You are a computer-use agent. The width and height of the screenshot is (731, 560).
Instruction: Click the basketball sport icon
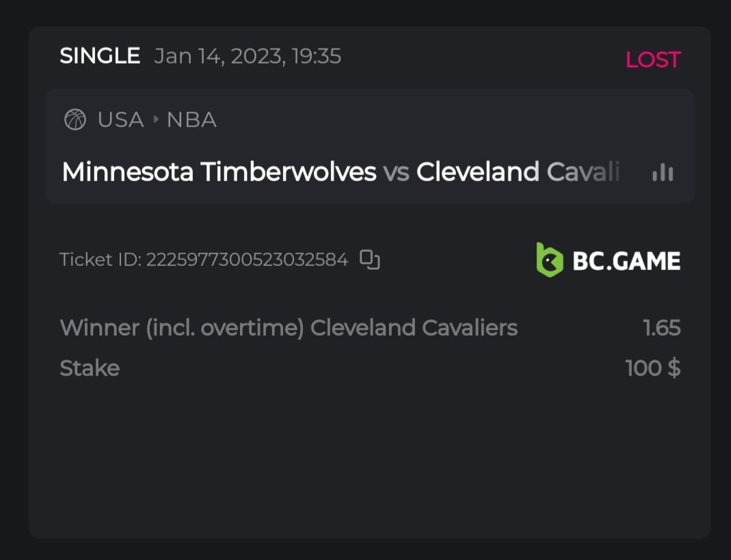pyautogui.click(x=75, y=120)
